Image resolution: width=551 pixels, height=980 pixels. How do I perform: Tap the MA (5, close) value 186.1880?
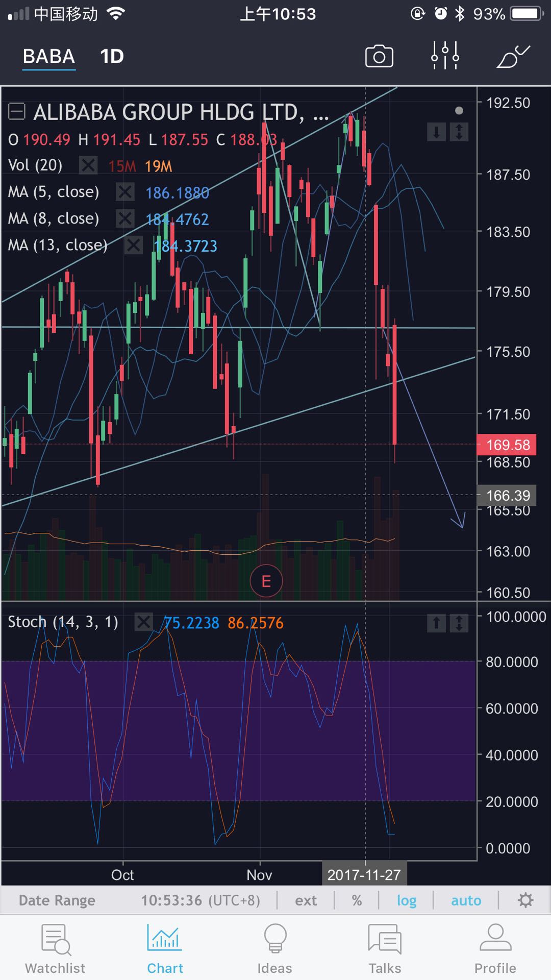pos(178,192)
